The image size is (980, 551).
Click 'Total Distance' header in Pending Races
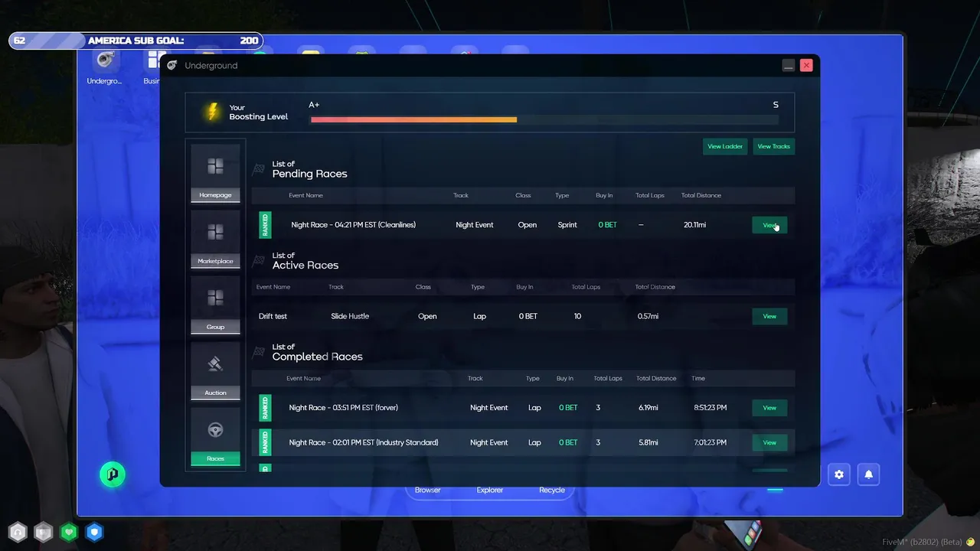[701, 195]
